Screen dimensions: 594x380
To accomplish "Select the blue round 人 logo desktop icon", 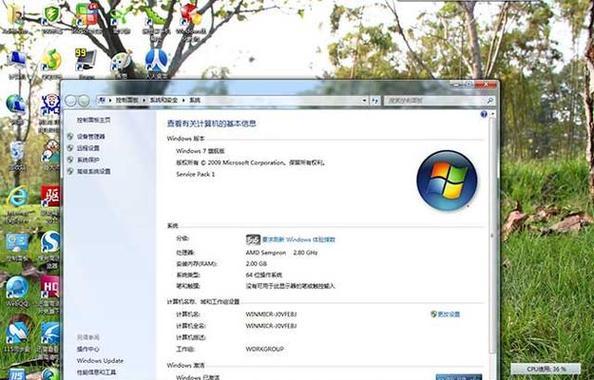I will point(156,61).
